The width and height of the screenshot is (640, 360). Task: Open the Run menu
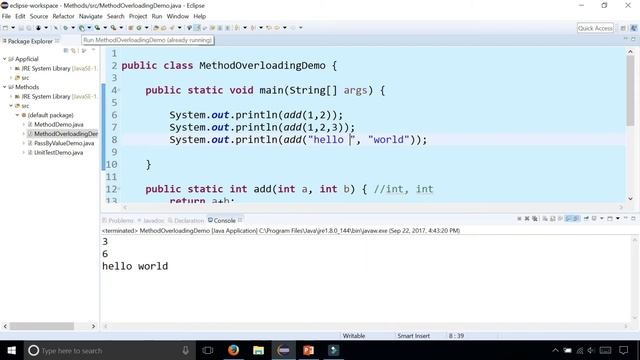(157, 16)
